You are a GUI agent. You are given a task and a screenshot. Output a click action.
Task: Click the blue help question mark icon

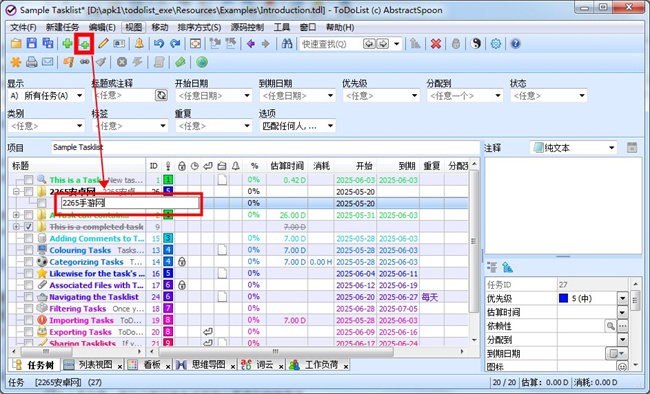click(515, 44)
